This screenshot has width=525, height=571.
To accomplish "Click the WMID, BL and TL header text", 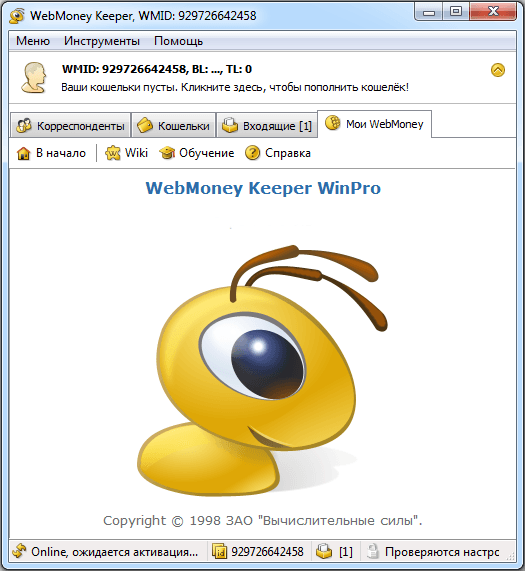I will coord(157,69).
